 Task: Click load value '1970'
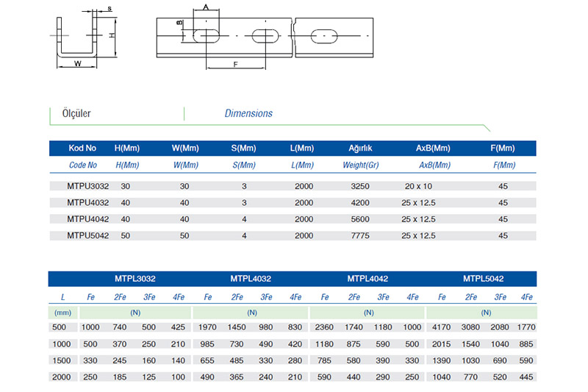[x=207, y=327]
